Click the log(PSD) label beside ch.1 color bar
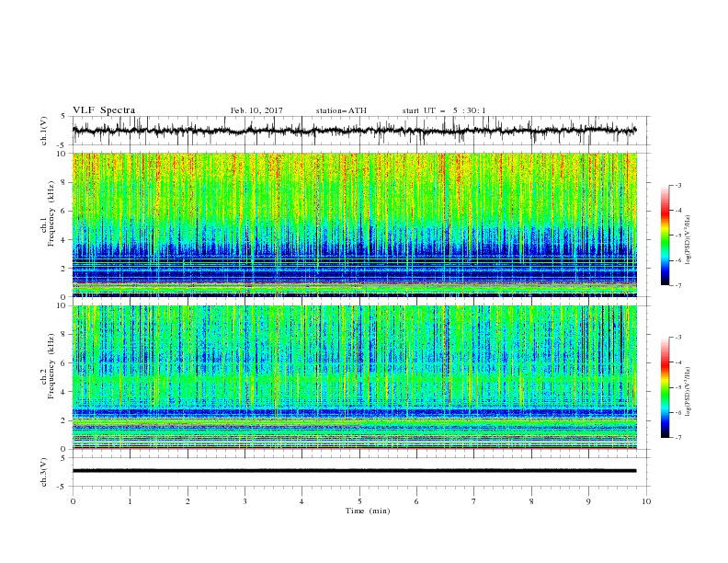 coord(688,240)
